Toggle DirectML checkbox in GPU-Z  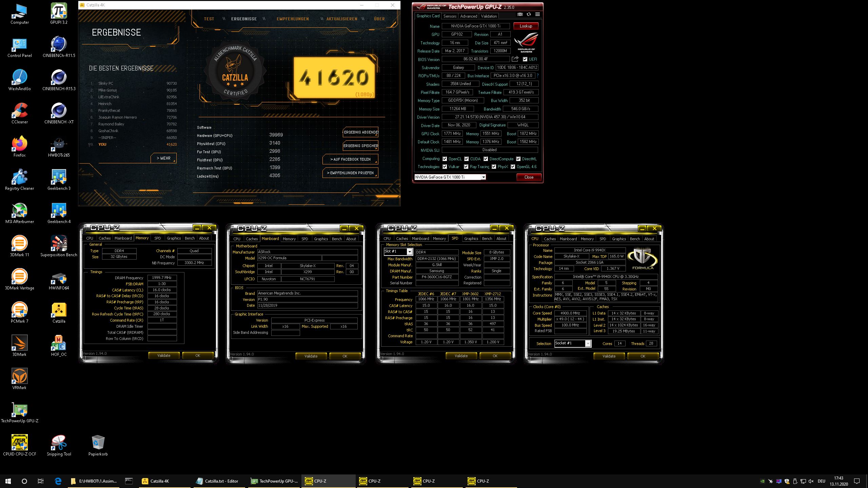(x=518, y=159)
